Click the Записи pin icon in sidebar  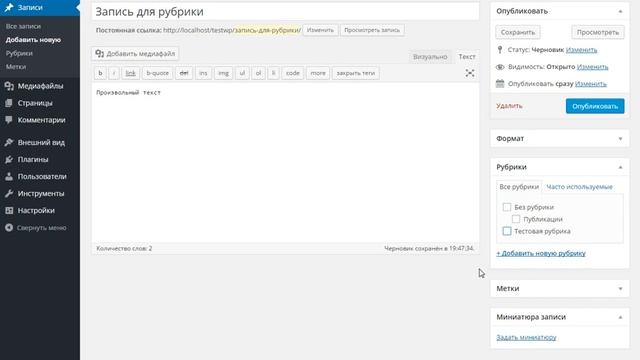pyautogui.click(x=9, y=7)
